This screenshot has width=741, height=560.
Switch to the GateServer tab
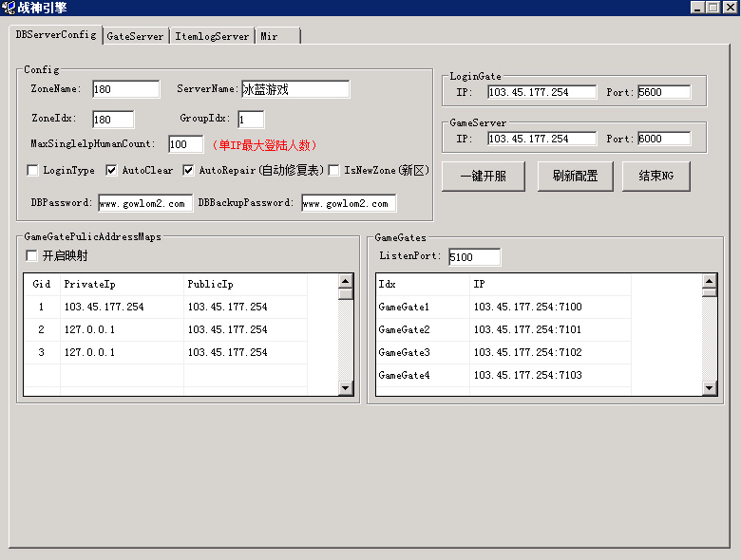136,36
